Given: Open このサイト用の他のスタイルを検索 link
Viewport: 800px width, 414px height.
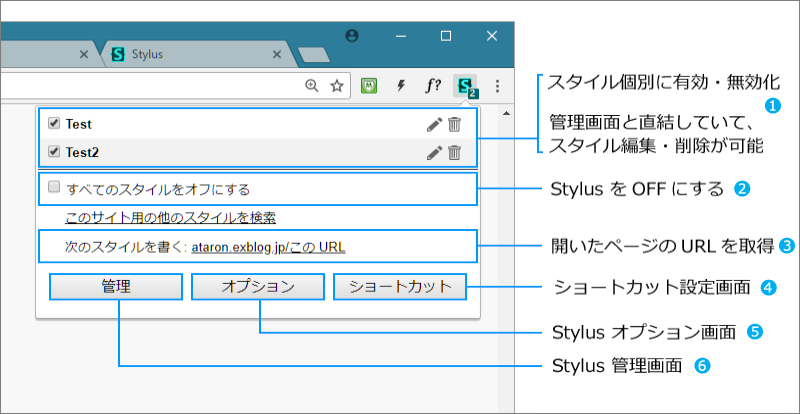Looking at the screenshot, I should tap(170, 218).
